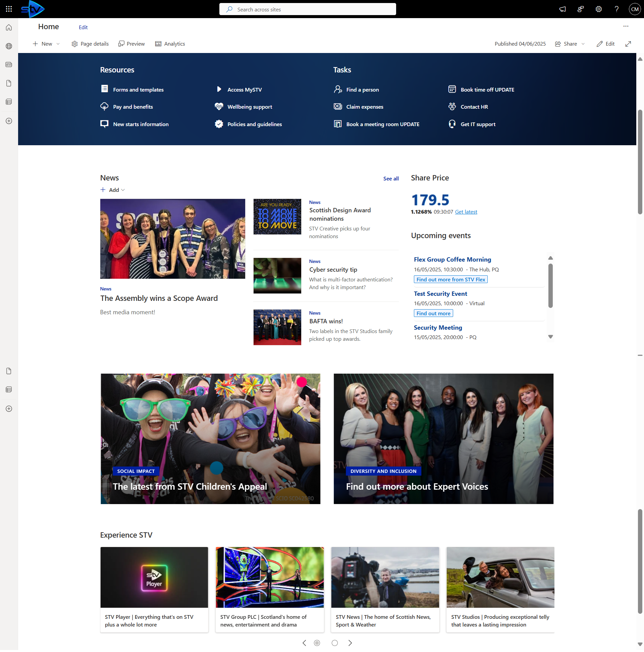
Task: Go to next Experience STV carousel slide
Action: pos(350,643)
